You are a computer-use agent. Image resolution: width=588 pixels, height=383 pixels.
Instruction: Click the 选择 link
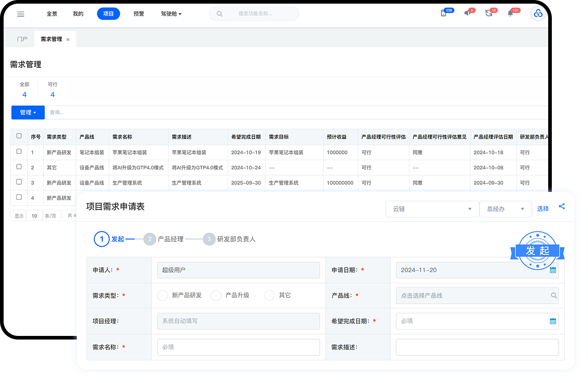543,209
